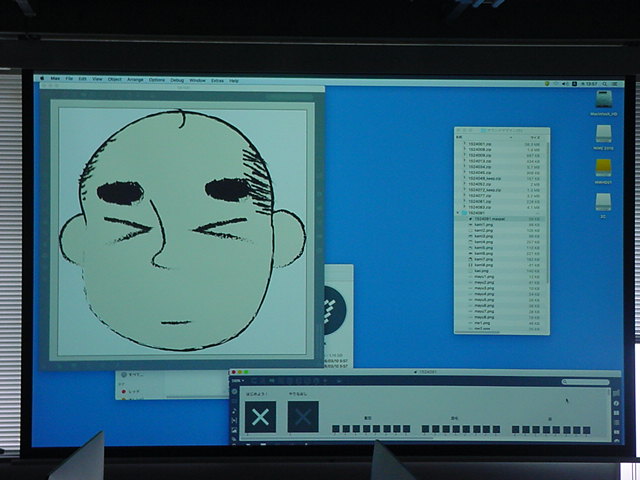Click the grid icon in patcher right sidebar
The width and height of the screenshot is (640, 480).
click(x=616, y=413)
